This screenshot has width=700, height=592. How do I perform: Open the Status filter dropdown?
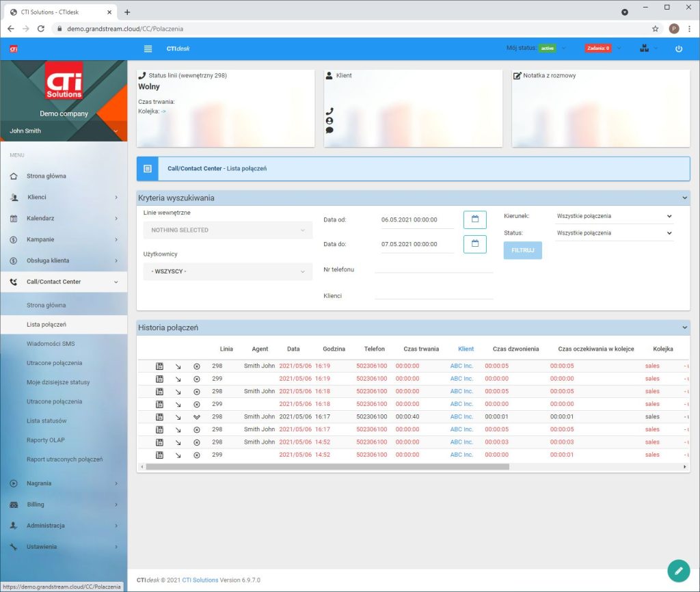click(614, 233)
